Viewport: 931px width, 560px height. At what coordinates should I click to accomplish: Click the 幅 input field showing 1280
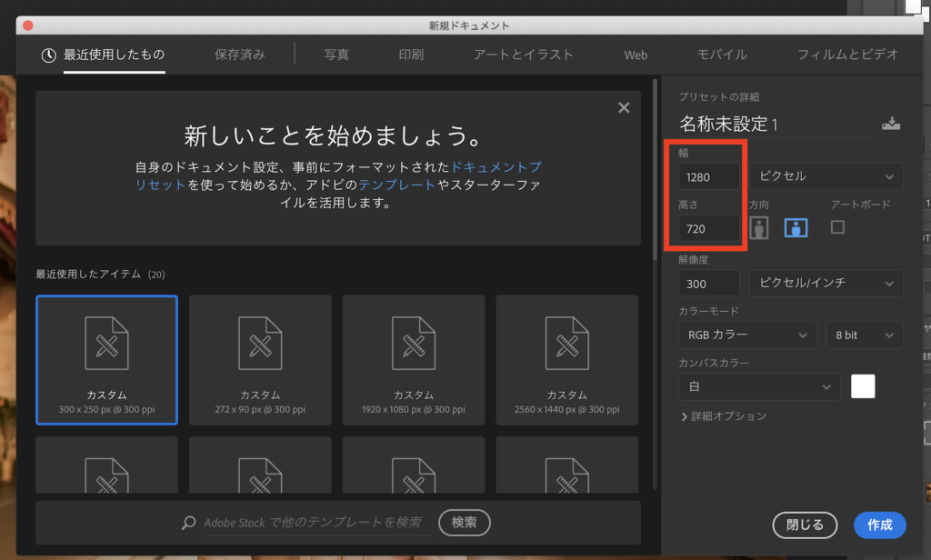(709, 176)
